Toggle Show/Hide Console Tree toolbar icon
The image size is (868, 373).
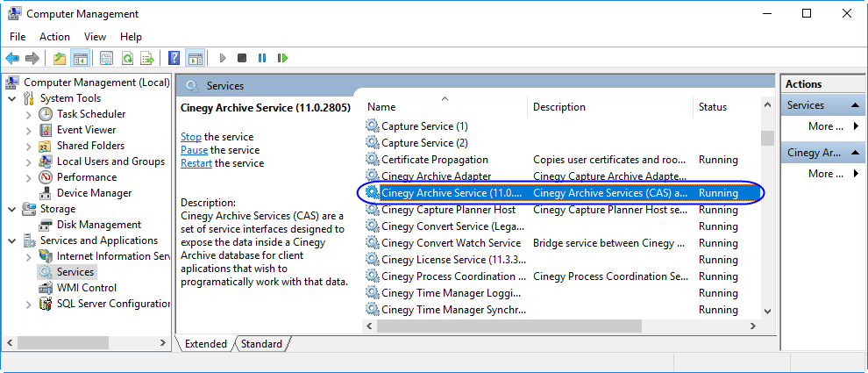(x=81, y=58)
